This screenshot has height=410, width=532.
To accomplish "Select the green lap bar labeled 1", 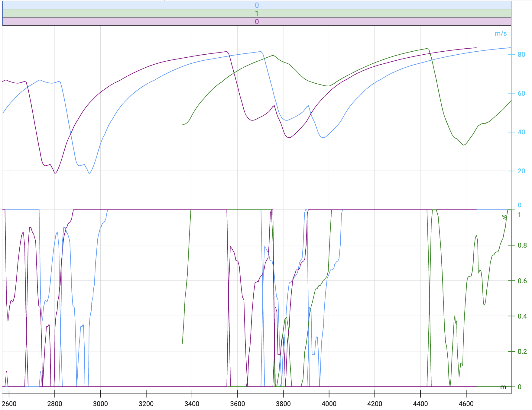I will pos(257,13).
